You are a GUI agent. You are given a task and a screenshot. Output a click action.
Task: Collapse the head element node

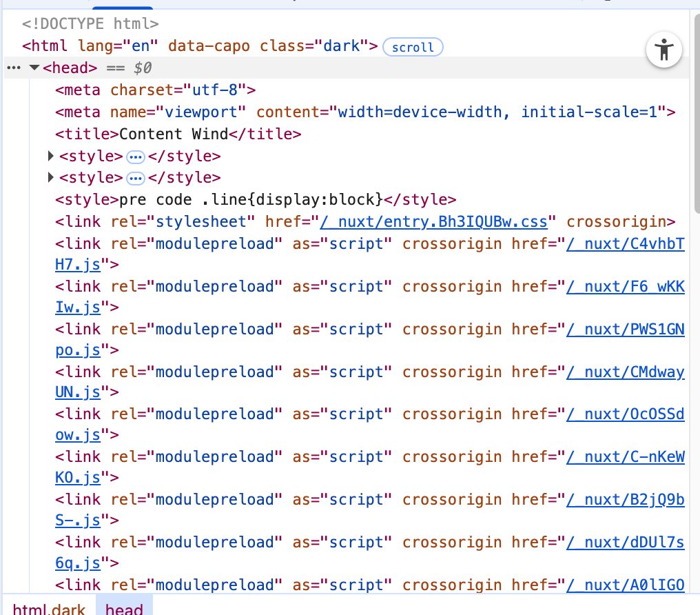[34, 68]
